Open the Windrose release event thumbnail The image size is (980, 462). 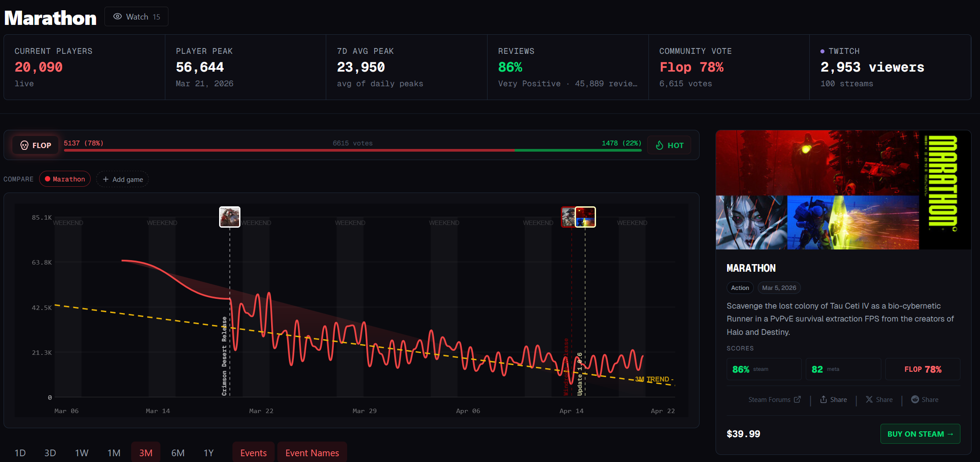tap(568, 217)
